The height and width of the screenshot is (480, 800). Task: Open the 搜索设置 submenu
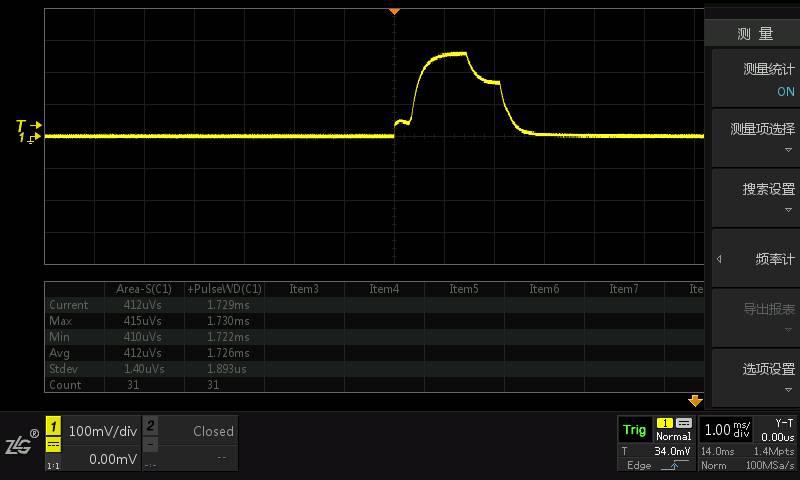coord(755,197)
